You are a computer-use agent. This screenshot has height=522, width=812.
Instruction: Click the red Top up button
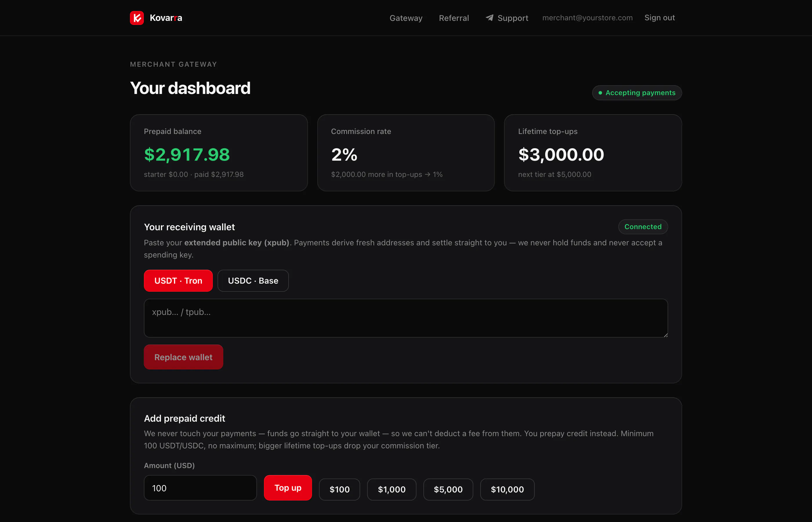[288, 488]
